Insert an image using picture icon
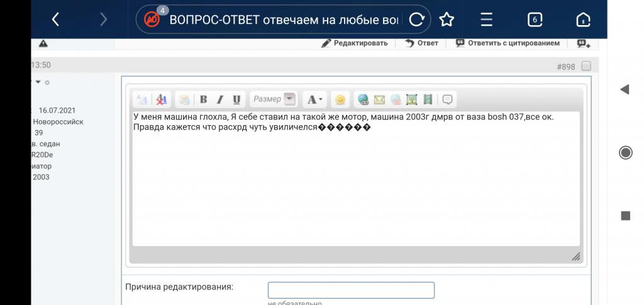This screenshot has height=305, width=644. click(x=412, y=99)
